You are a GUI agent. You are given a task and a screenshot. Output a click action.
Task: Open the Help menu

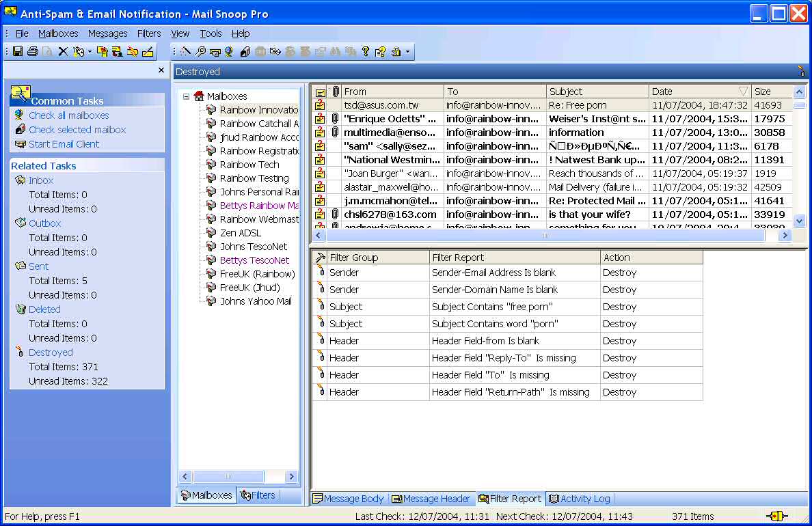(241, 33)
